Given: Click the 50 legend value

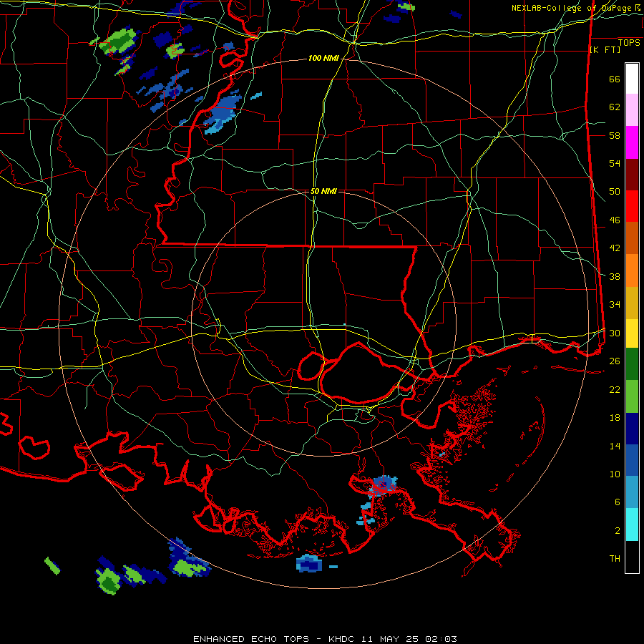Looking at the screenshot, I should click(x=615, y=192).
